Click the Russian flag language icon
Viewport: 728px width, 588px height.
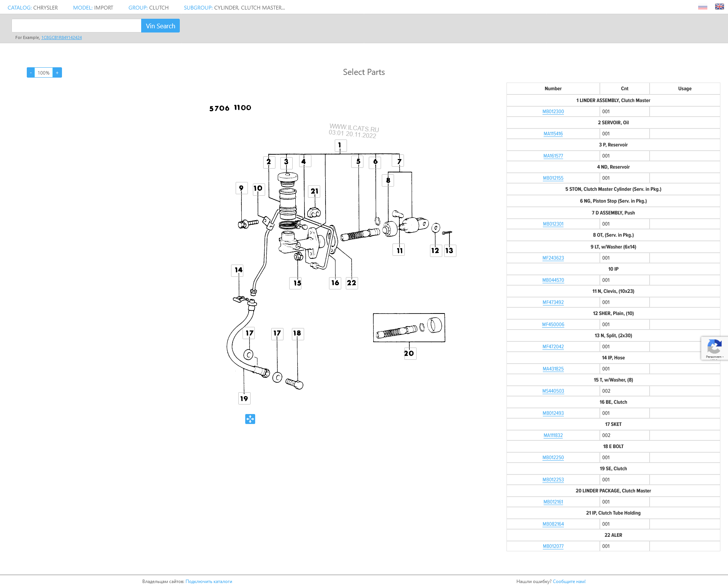[x=702, y=7]
